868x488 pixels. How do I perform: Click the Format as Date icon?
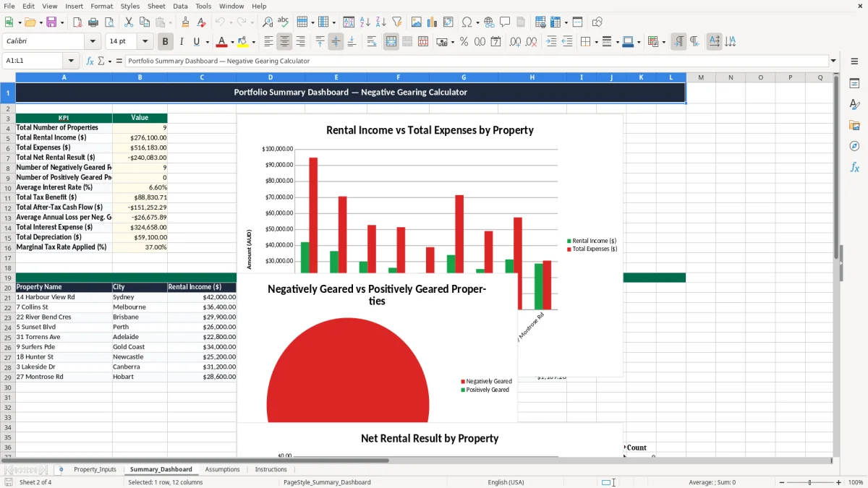(x=496, y=42)
